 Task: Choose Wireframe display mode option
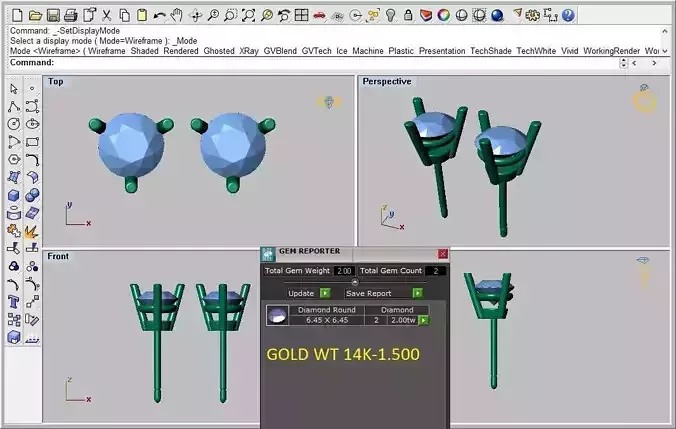tap(106, 51)
